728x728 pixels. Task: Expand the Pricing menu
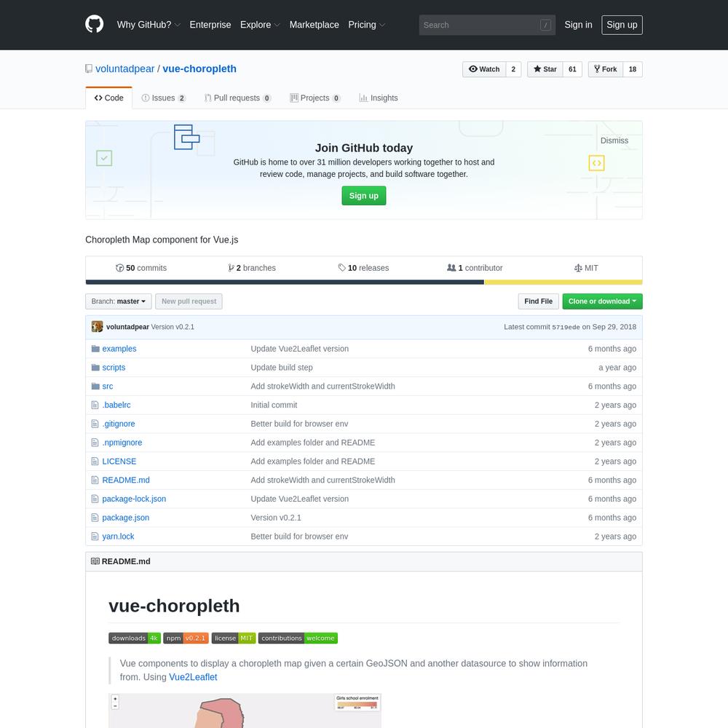(367, 25)
